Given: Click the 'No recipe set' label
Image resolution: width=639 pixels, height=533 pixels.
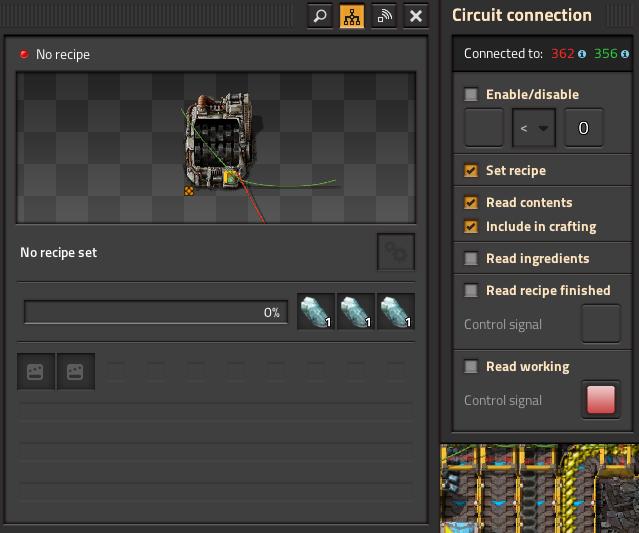Looking at the screenshot, I should (x=59, y=253).
